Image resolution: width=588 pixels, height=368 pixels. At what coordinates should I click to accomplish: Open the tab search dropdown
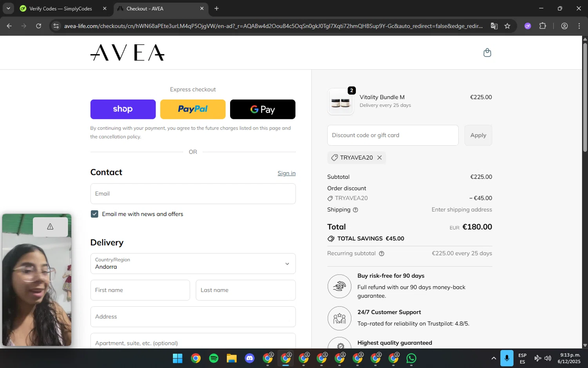8,8
